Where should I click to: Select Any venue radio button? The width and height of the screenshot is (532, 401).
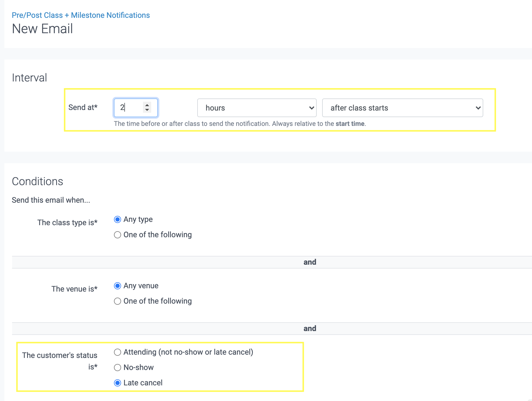[118, 286]
